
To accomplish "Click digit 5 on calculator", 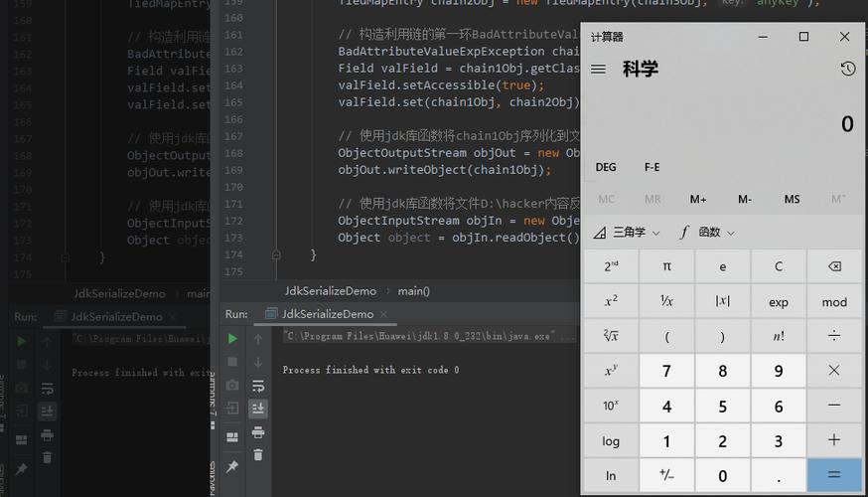I will pyautogui.click(x=722, y=406).
